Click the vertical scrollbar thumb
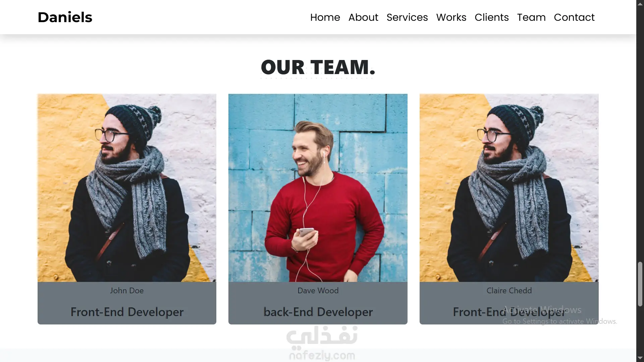The width and height of the screenshot is (644, 362). click(640, 284)
